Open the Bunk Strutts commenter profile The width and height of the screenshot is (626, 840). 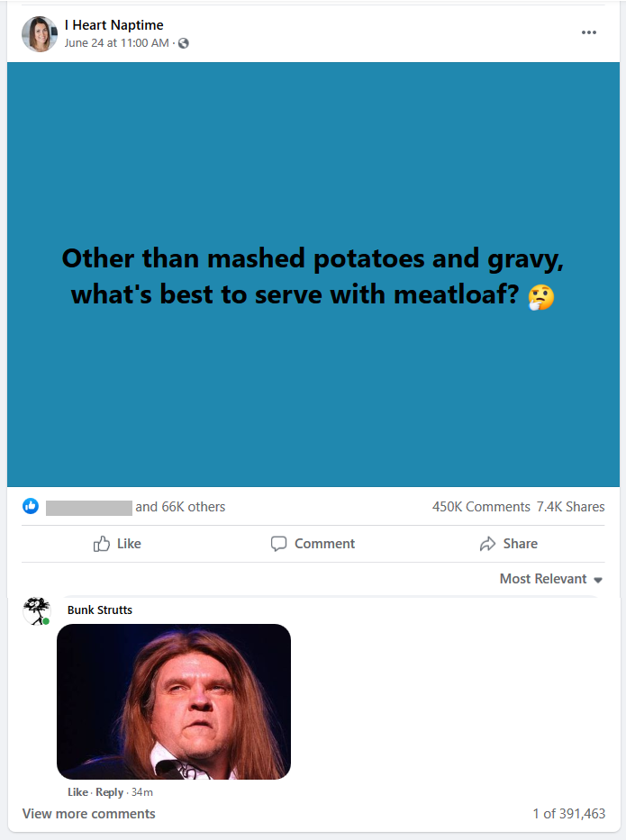[100, 610]
